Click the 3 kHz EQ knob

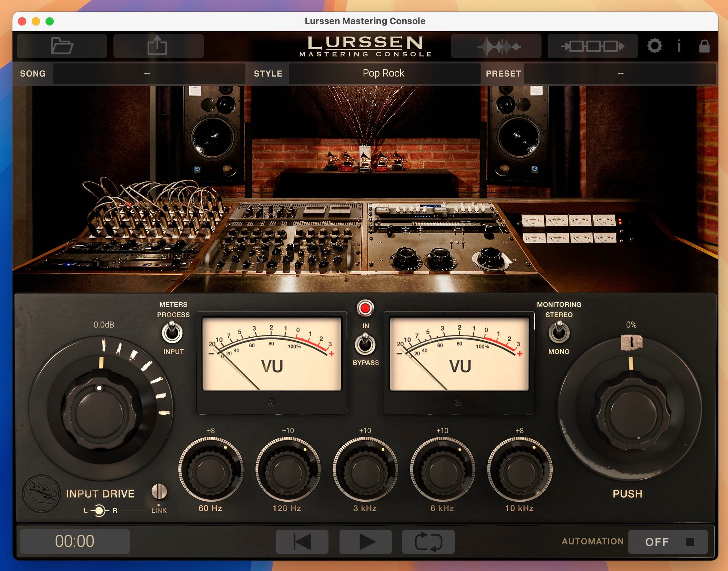point(365,470)
